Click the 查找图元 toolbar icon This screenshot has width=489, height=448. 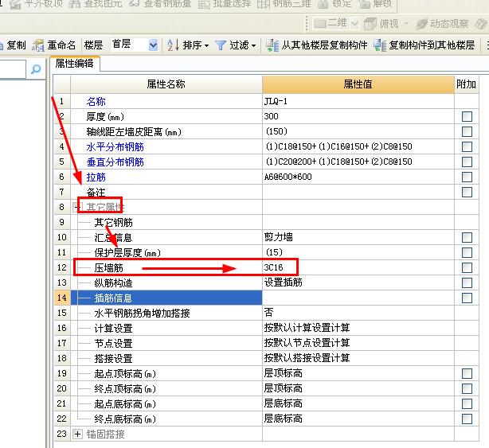[74, 4]
